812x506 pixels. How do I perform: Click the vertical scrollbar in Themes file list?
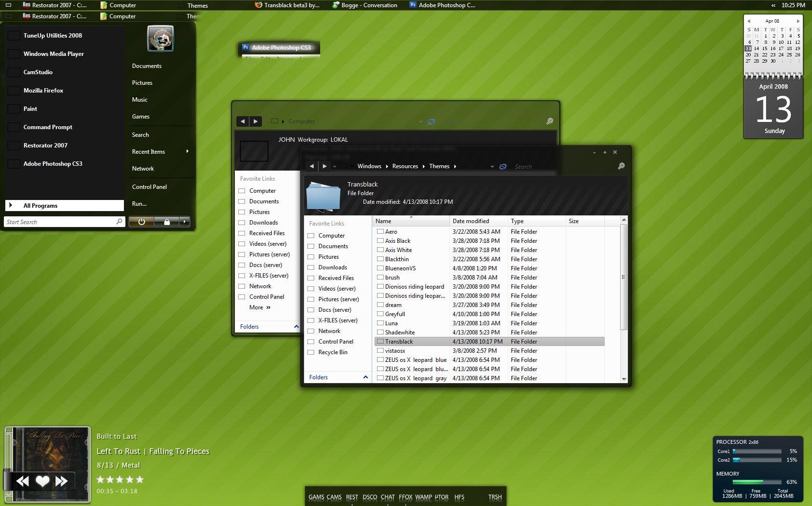coord(623,277)
